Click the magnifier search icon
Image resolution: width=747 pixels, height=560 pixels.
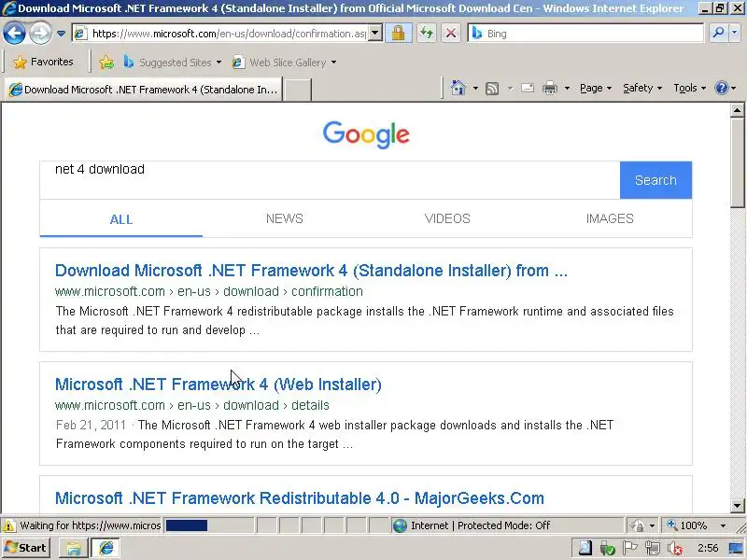[x=718, y=33]
